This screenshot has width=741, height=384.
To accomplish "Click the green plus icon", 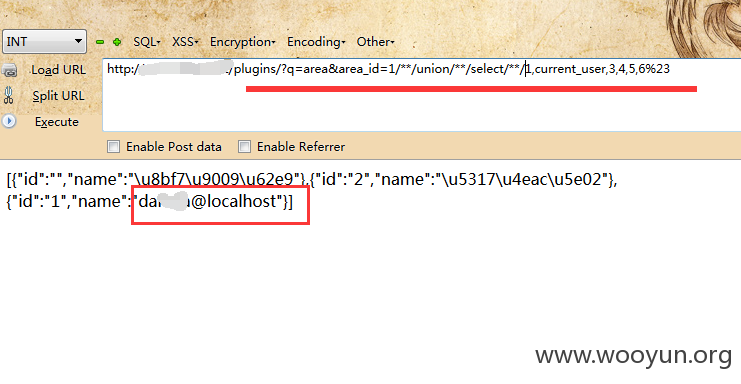I will coord(117,42).
